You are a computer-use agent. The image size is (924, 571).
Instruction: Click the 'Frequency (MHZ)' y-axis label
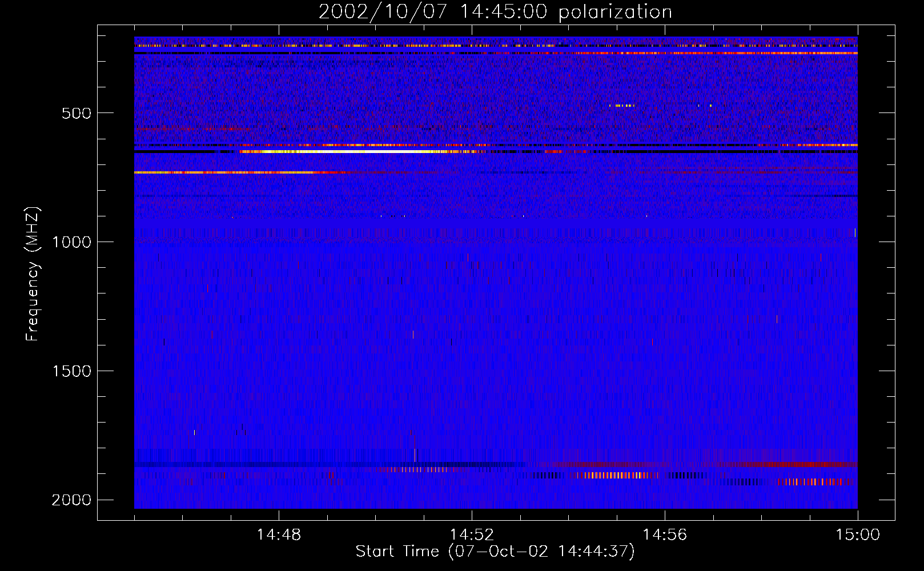[x=33, y=274]
